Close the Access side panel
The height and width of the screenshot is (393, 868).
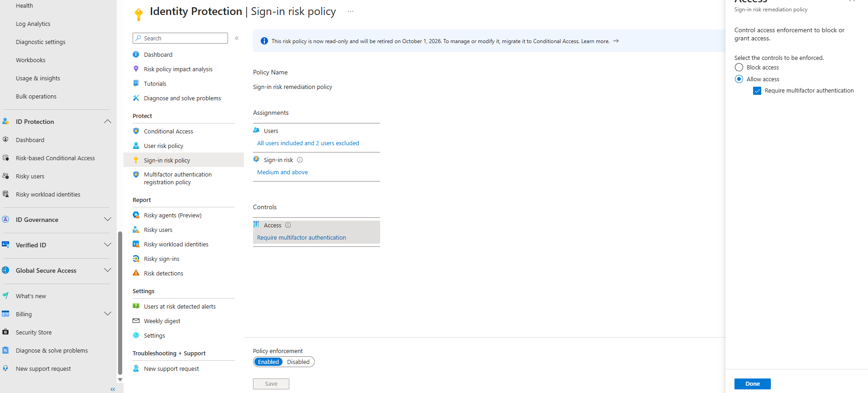coord(852,1)
